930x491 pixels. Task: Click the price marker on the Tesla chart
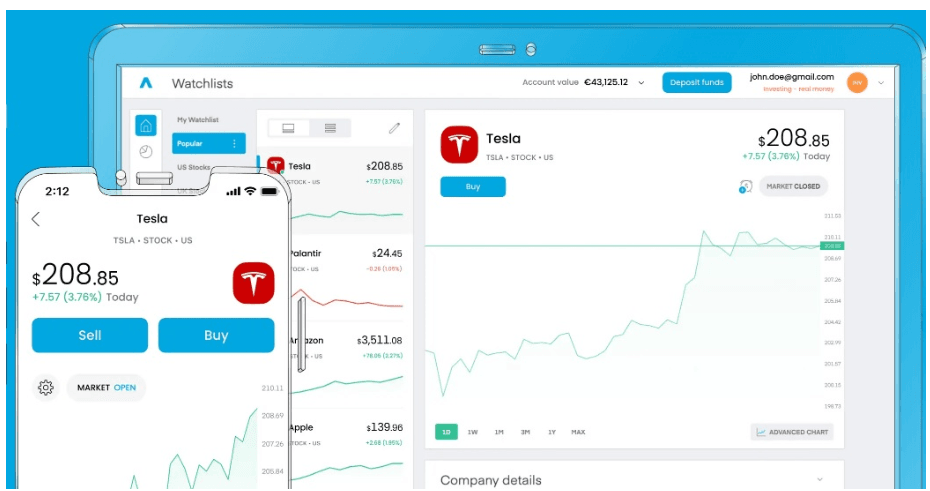click(830, 245)
